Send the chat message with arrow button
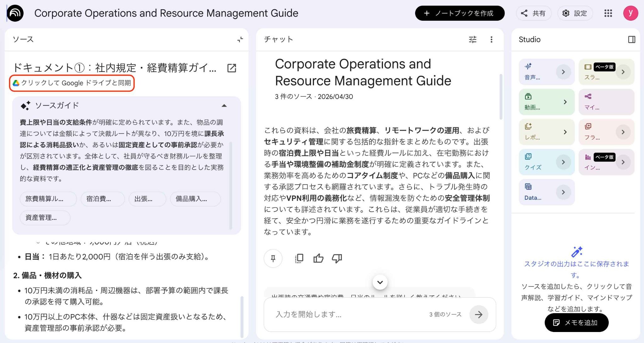 pos(479,314)
